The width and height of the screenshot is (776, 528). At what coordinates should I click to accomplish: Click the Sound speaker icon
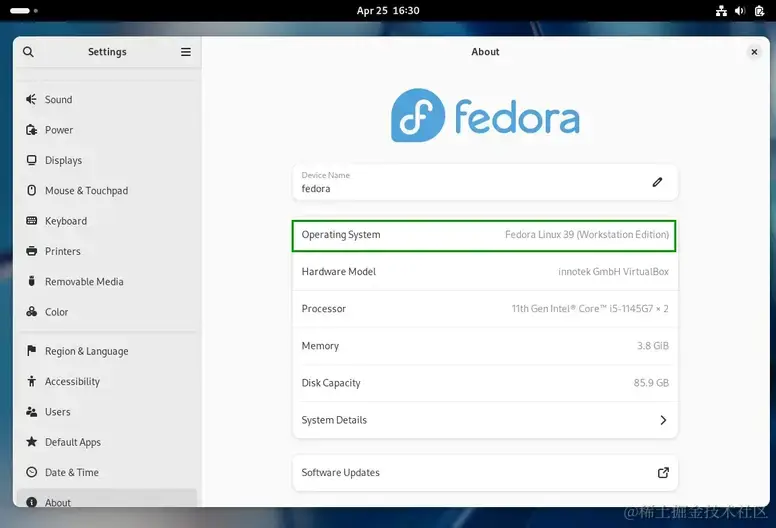(x=31, y=99)
